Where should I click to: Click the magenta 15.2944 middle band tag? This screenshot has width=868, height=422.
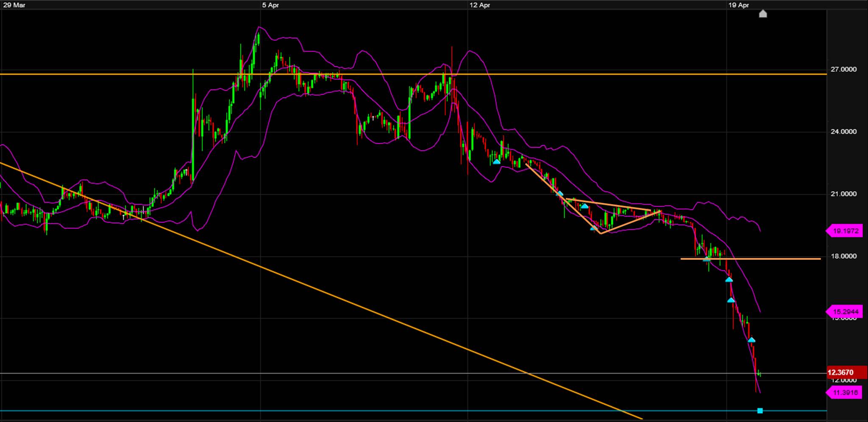[x=846, y=312]
